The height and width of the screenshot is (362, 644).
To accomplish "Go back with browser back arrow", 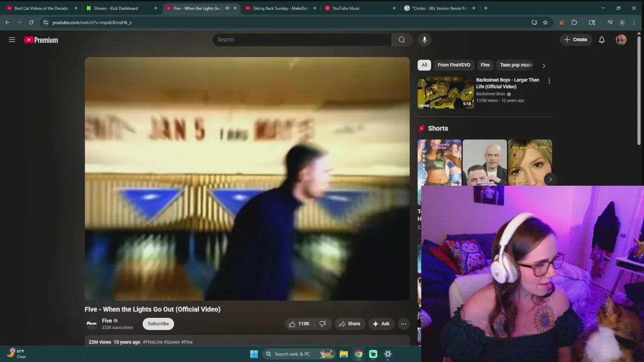I will [7, 22].
